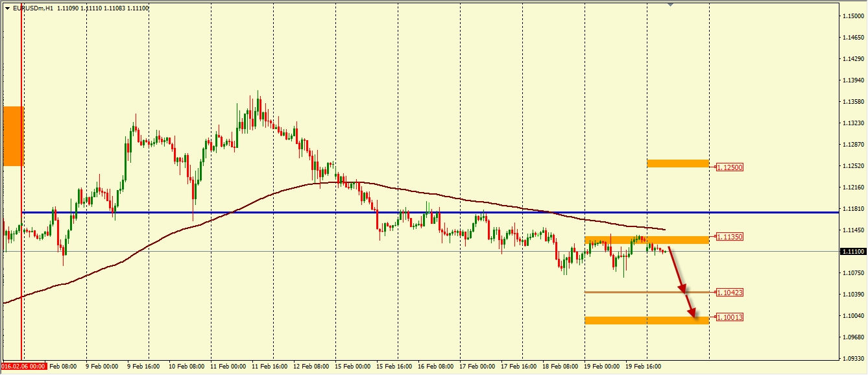
Task: Open the EURUSDm,H1 chart dropdown arrow
Action: click(7, 8)
